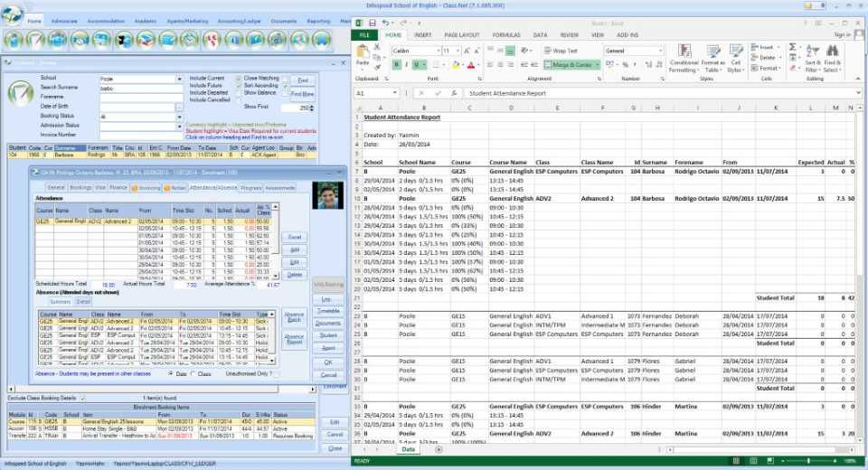
Task: Click the Absence Report button
Action: tap(294, 339)
